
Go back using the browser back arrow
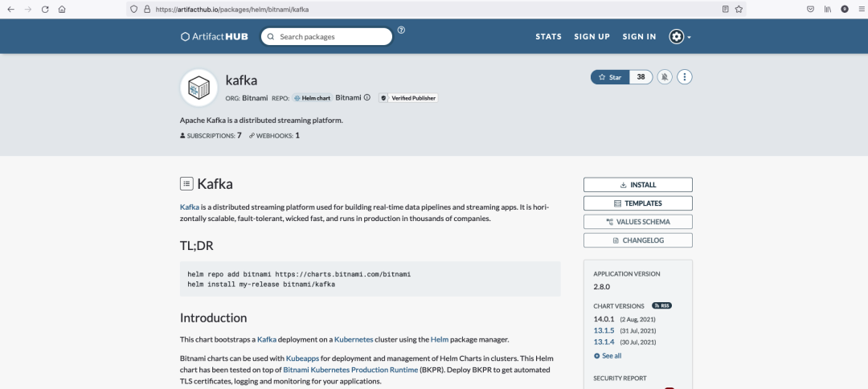(x=10, y=10)
